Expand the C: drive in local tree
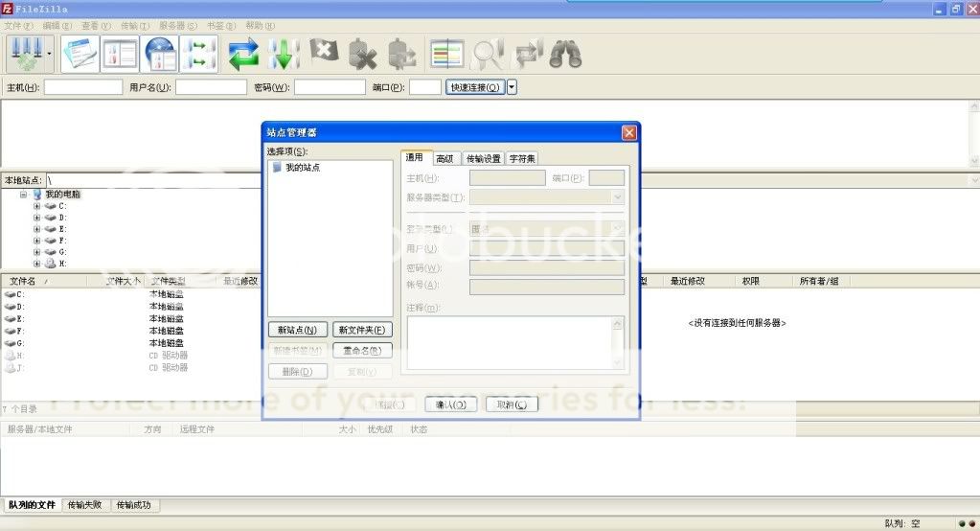 point(36,206)
